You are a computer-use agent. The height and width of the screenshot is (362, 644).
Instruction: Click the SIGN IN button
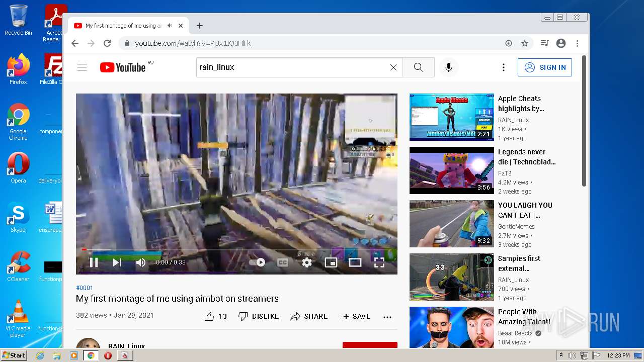pyautogui.click(x=545, y=67)
